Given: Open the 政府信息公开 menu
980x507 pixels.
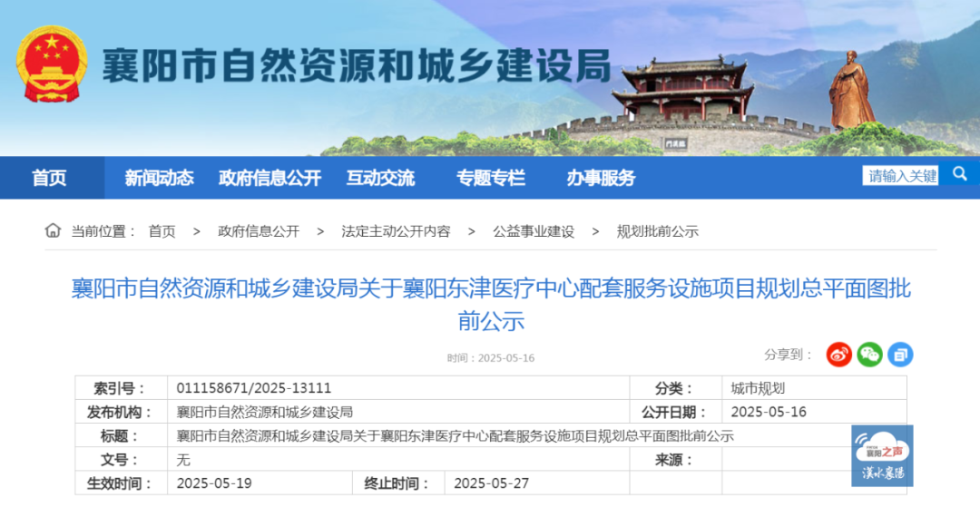Looking at the screenshot, I should (270, 178).
